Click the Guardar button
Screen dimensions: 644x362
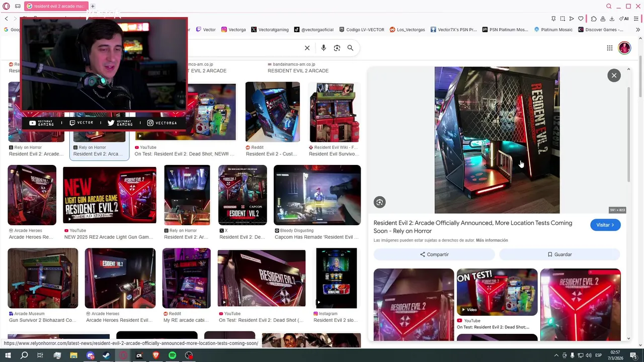click(559, 254)
